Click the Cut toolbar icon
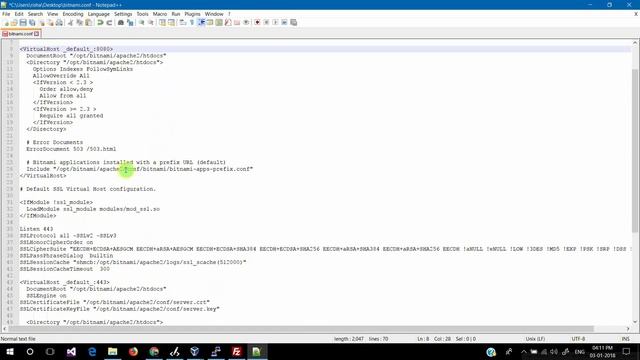 (x=70, y=22)
